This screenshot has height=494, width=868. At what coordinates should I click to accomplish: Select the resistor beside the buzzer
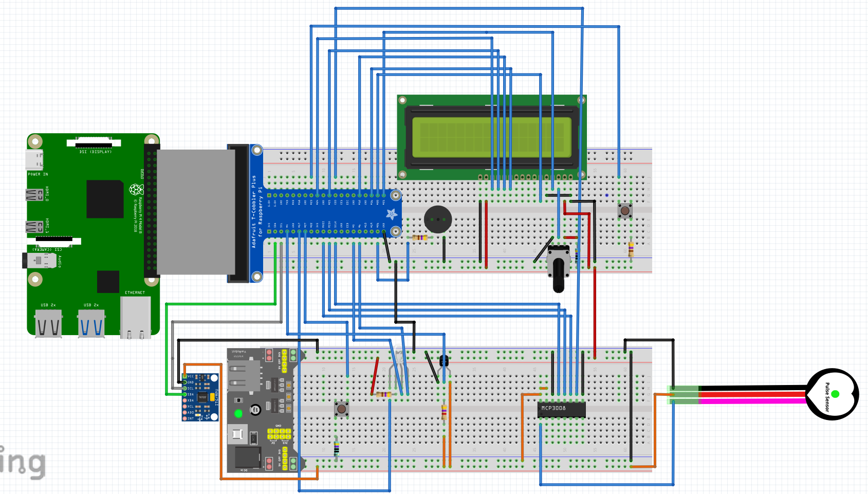pos(420,237)
